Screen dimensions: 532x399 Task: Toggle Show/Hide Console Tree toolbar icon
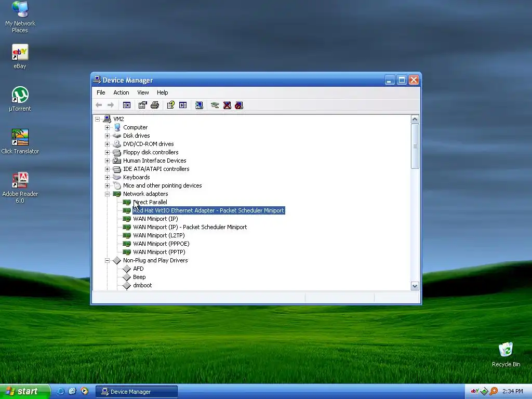click(x=127, y=105)
